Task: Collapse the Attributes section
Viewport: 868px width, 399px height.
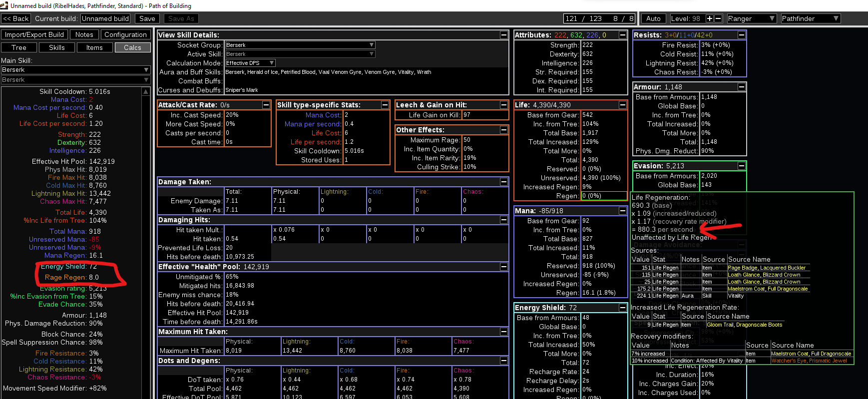Action: click(623, 35)
